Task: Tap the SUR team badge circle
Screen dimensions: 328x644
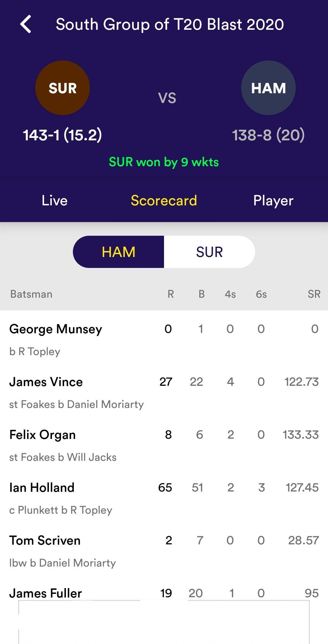Action: coord(63,88)
